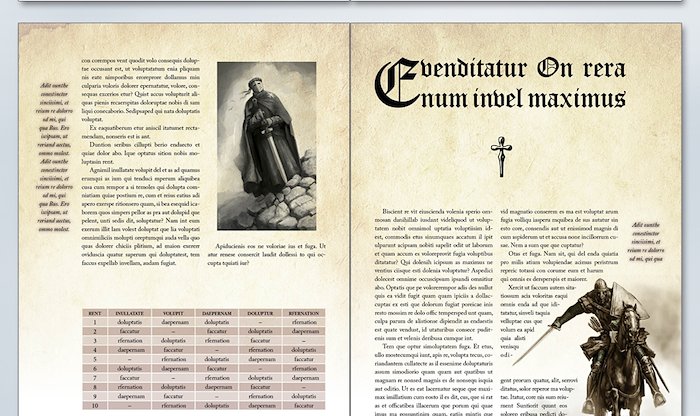Image resolution: width=700 pixels, height=416 pixels.
Task: Select the "INULLATATE" table column header
Action: pyautogui.click(x=130, y=313)
